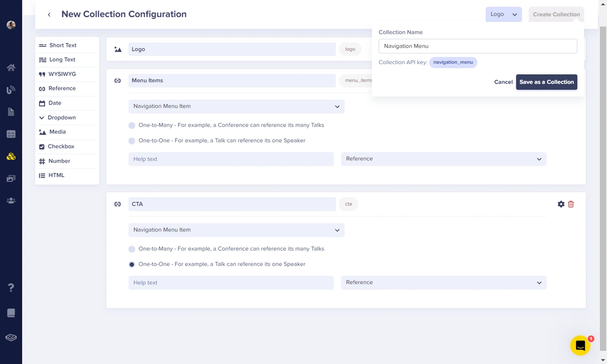The image size is (607, 364).
Task: Edit the Collection Name input
Action: (x=478, y=46)
